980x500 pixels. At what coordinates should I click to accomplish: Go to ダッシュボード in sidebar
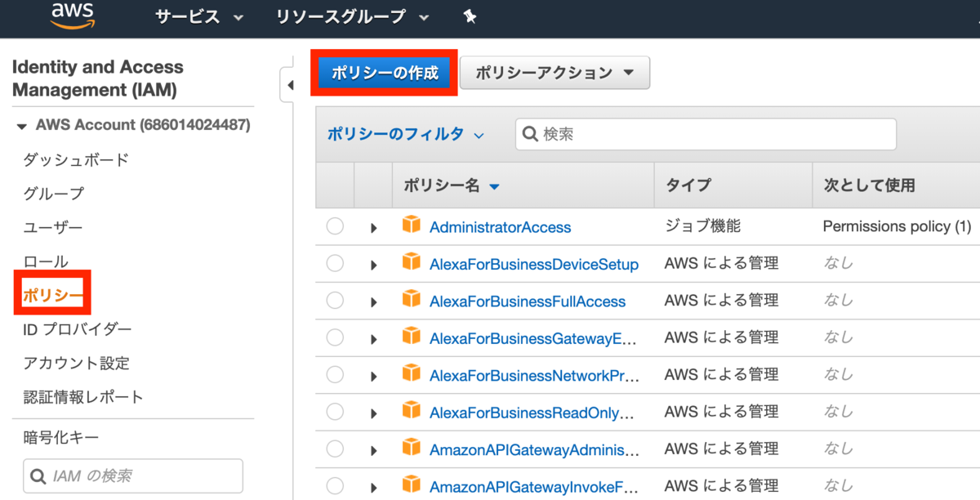pos(76,159)
